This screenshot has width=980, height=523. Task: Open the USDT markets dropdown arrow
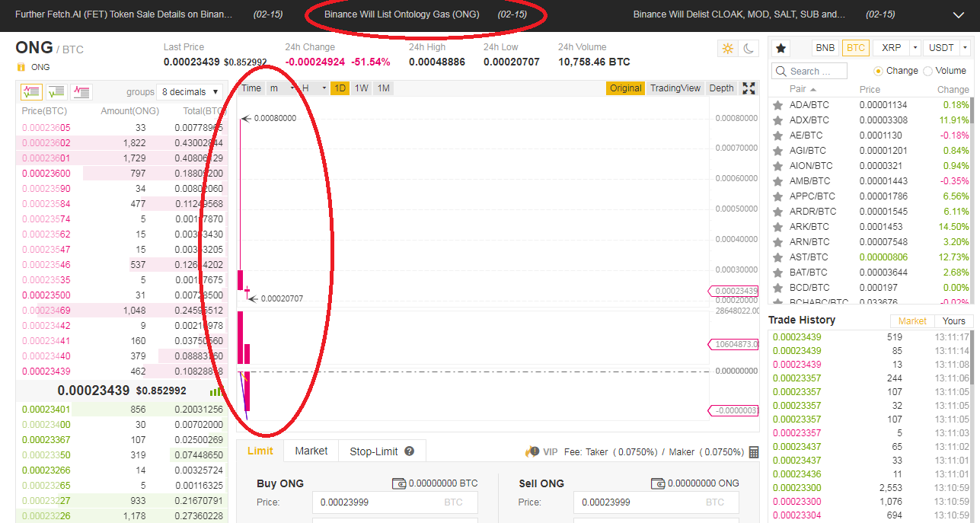point(966,48)
